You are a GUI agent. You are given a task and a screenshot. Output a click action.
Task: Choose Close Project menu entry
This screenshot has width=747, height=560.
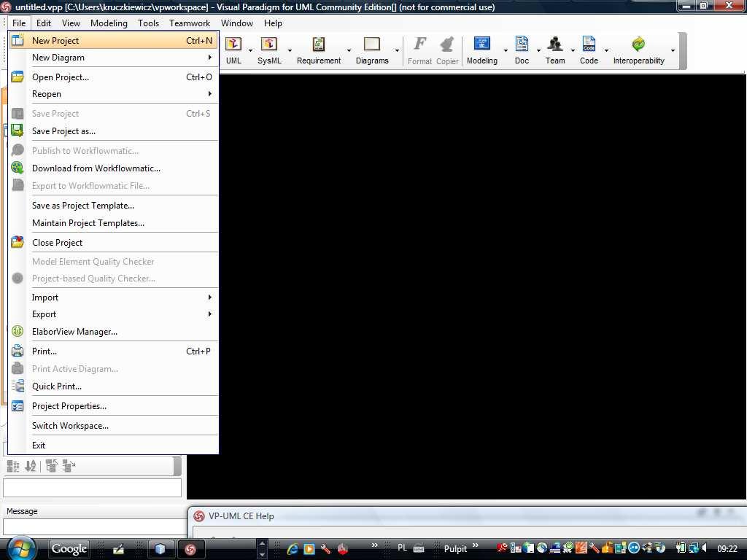pyautogui.click(x=113, y=243)
